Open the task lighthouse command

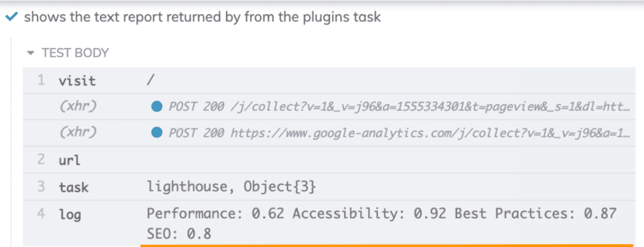[x=329, y=187]
